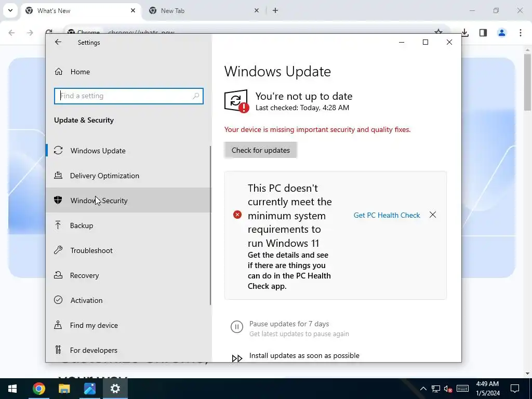Open Find my device settings
The height and width of the screenshot is (399, 532).
click(129, 325)
